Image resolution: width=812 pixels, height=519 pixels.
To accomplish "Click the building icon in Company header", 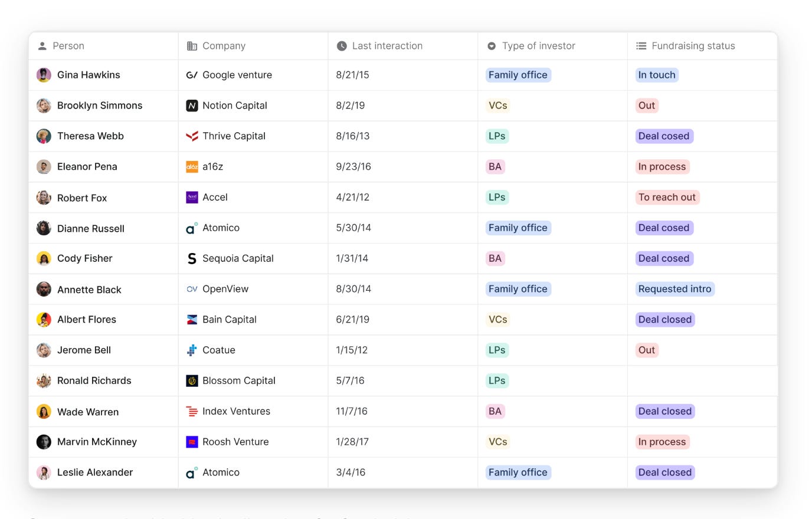I will pyautogui.click(x=192, y=46).
